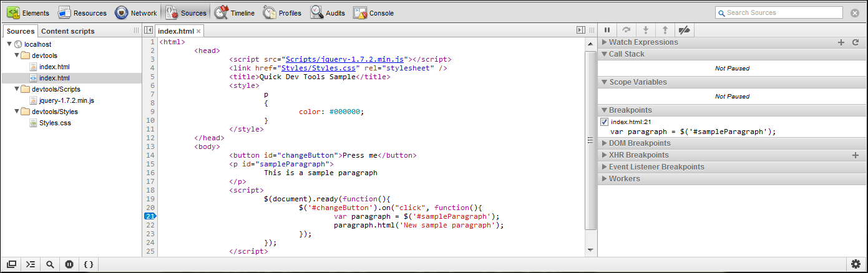The height and width of the screenshot is (273, 868).
Task: Add a watch expression
Action: pos(841,42)
